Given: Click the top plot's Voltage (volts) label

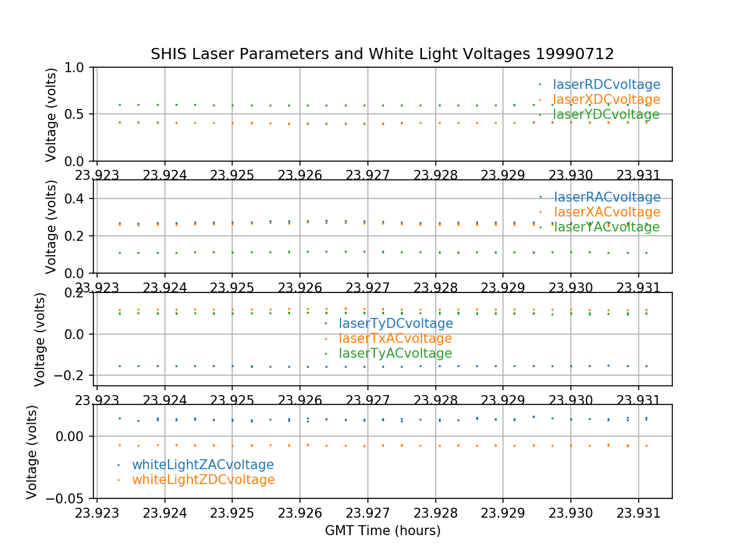Looking at the screenshot, I should pyautogui.click(x=51, y=114).
